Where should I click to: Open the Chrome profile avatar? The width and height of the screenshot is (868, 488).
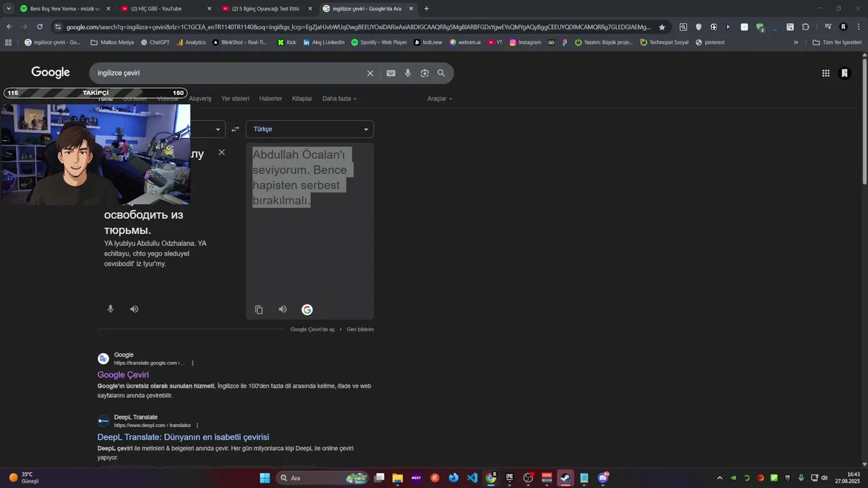click(x=844, y=27)
